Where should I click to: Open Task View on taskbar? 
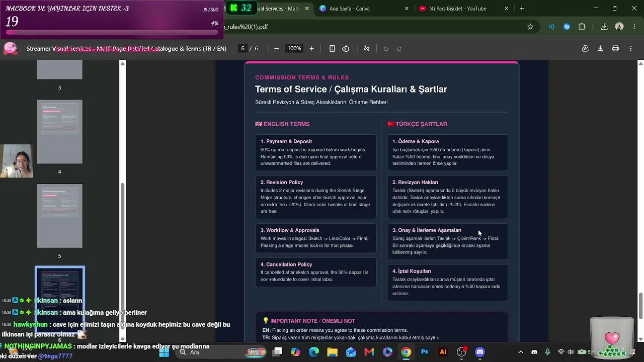(277, 352)
